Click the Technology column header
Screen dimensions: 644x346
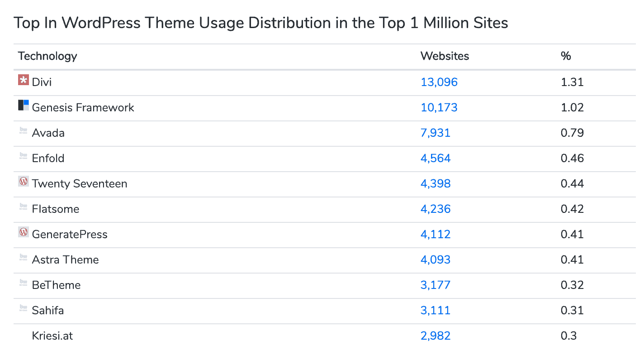(47, 56)
